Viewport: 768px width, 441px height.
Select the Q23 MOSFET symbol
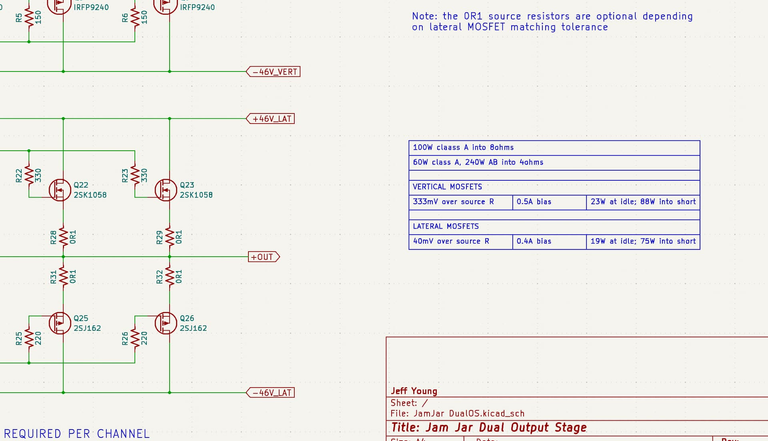click(x=166, y=190)
